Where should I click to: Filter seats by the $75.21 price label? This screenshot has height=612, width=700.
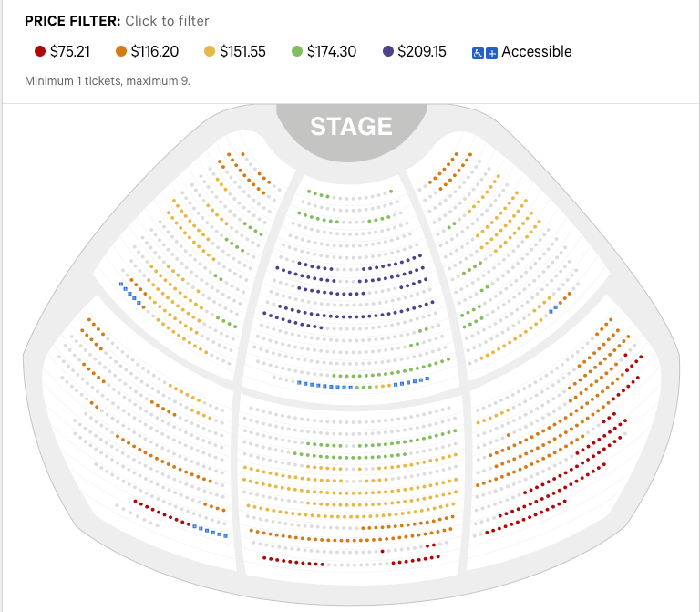point(71,52)
